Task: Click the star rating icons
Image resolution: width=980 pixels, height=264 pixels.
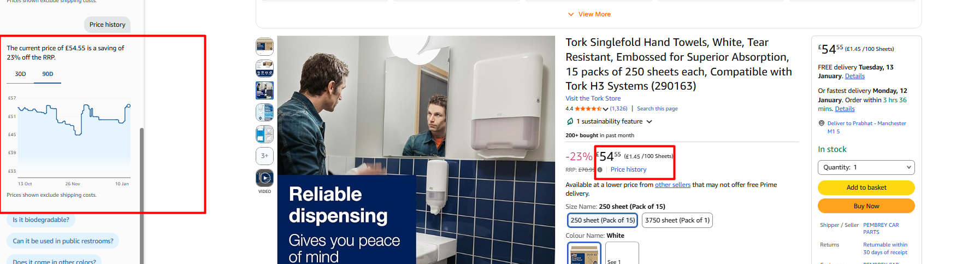Action: 588,109
